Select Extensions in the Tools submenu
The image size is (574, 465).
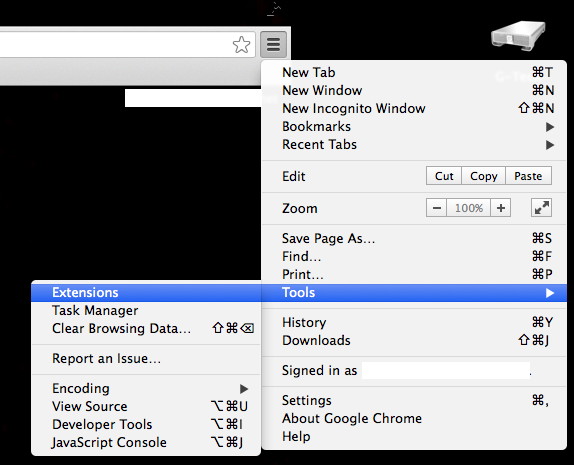pos(146,293)
